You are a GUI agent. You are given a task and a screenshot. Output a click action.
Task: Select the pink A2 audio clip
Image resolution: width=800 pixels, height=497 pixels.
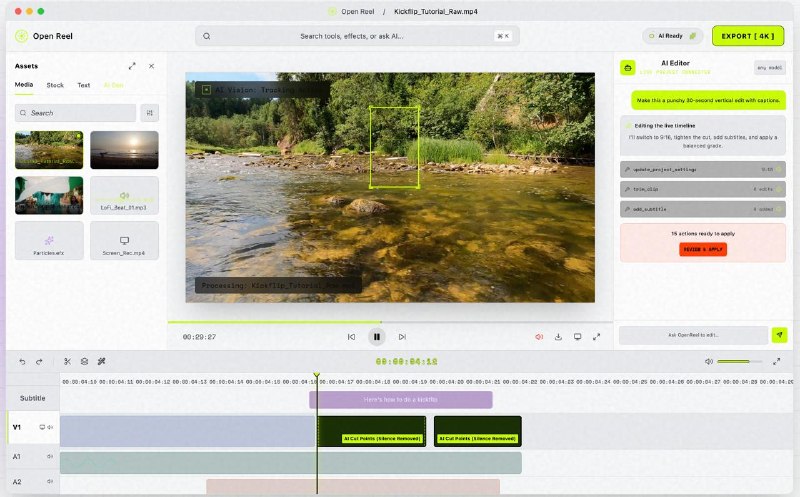point(353,486)
